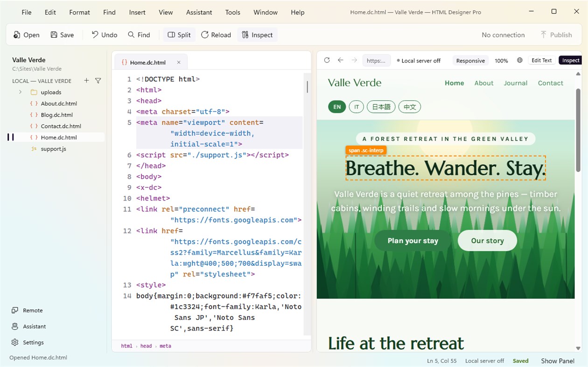Switch preview language to IT
The height and width of the screenshot is (367, 588).
coord(357,107)
